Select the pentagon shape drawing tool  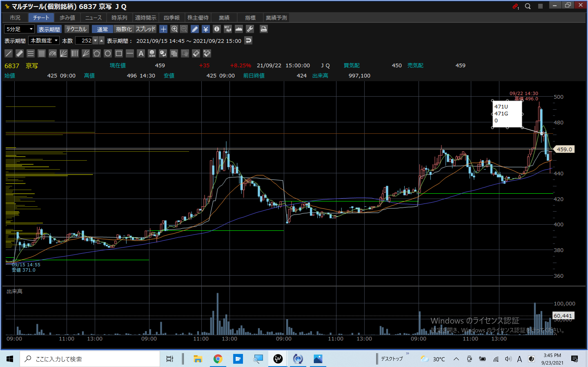pos(97,53)
